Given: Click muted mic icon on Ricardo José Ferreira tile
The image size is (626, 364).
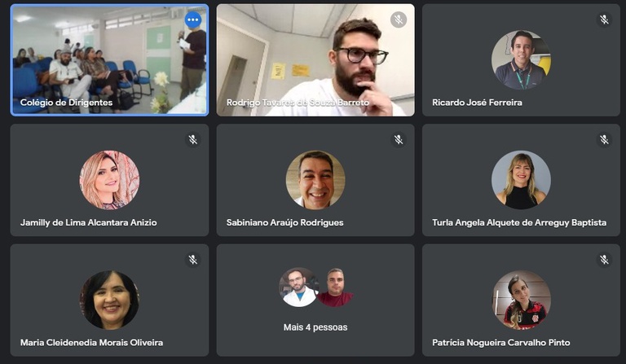Looking at the screenshot, I should [604, 20].
